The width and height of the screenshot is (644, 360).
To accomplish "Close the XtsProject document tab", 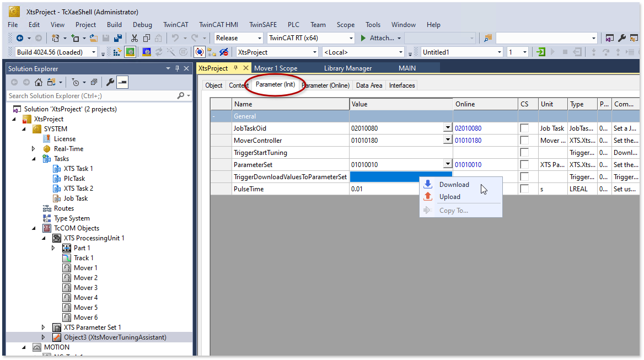I will pyautogui.click(x=245, y=68).
